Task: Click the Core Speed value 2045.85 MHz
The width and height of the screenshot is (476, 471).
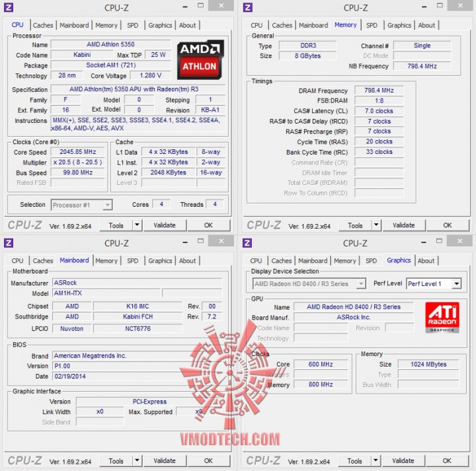Action: pos(78,152)
